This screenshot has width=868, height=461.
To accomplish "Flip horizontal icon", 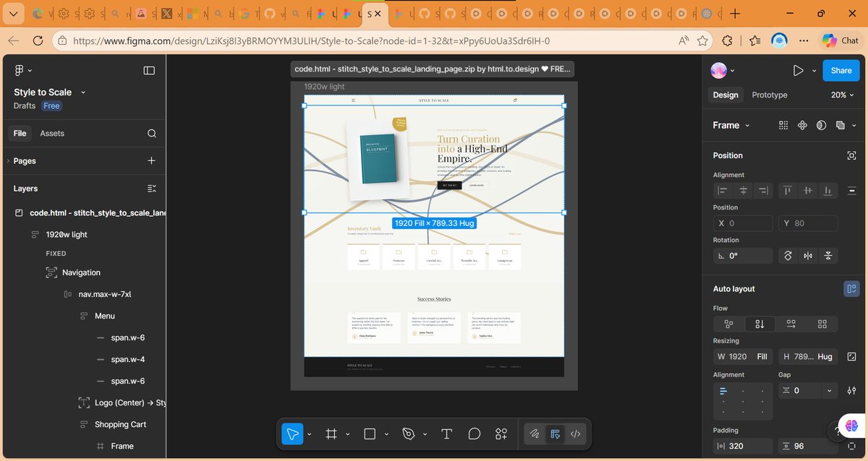I will (x=808, y=256).
